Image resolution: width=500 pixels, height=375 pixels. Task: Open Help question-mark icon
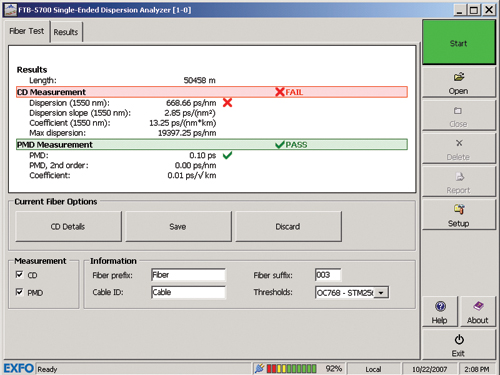coord(440,306)
